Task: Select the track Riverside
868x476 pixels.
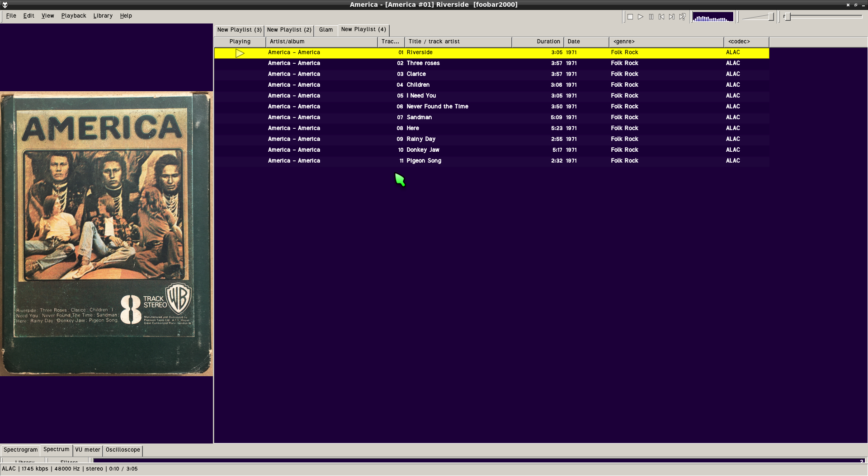Action: [x=491, y=53]
